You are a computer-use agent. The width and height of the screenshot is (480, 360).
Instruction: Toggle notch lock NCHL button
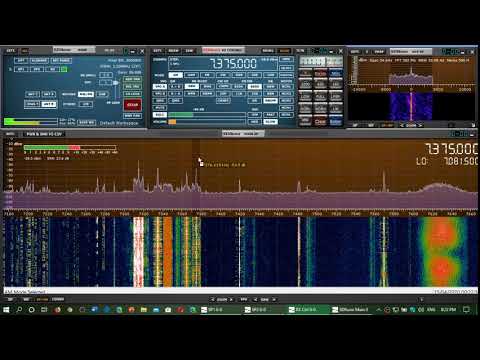[x=286, y=115]
